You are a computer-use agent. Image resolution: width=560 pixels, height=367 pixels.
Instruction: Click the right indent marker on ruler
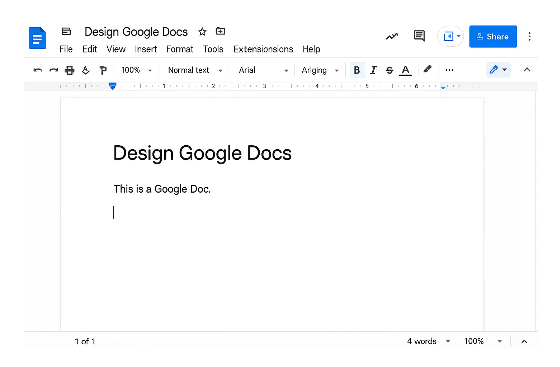pyautogui.click(x=443, y=87)
